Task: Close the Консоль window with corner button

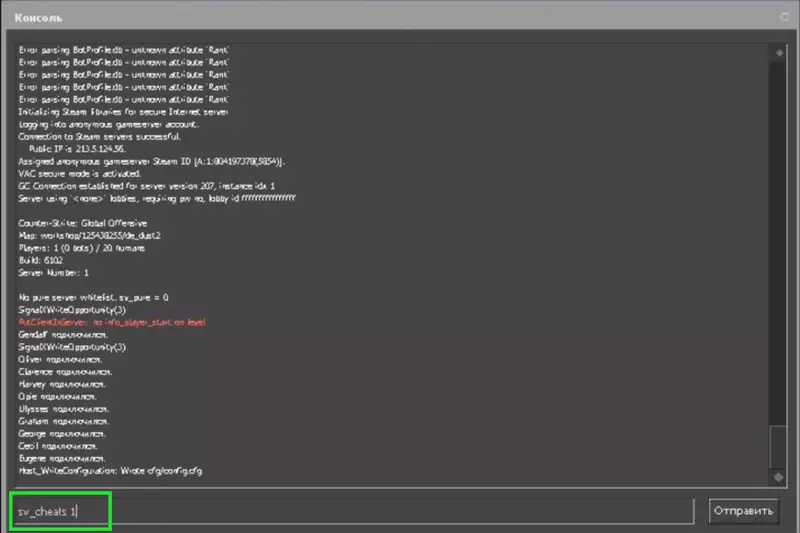Action: tap(784, 17)
